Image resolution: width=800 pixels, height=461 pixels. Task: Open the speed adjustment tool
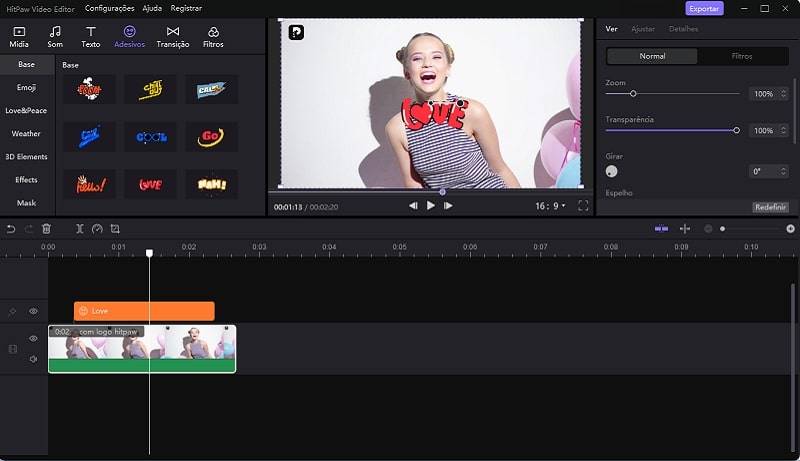pyautogui.click(x=97, y=229)
